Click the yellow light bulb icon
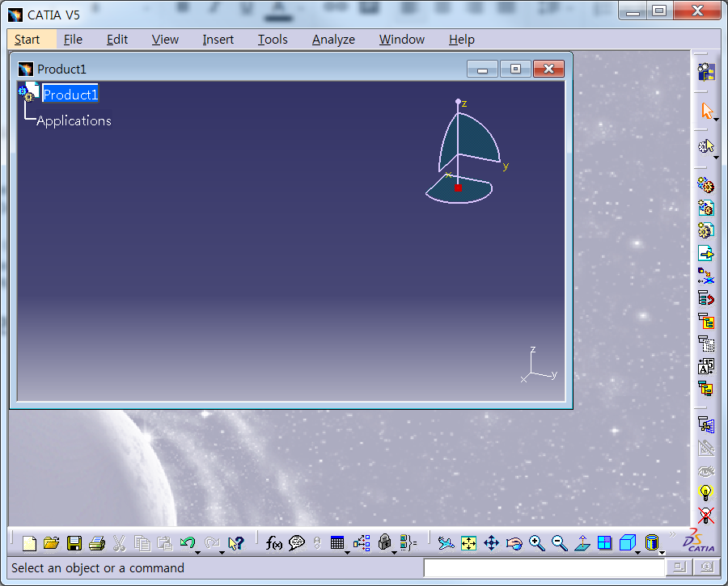Viewport: 728px width, 586px height. tap(705, 492)
